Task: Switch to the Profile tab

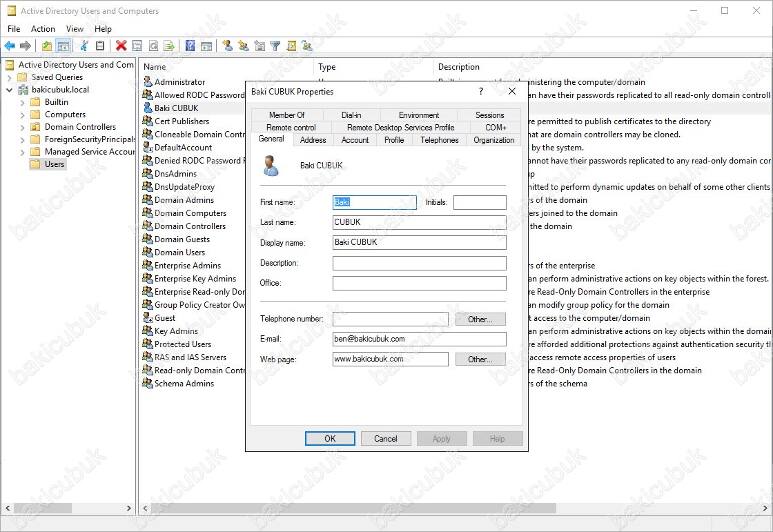Action: coord(394,140)
